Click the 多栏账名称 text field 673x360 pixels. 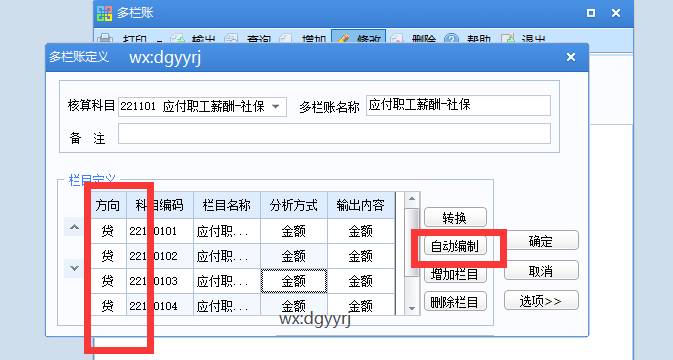click(x=458, y=106)
